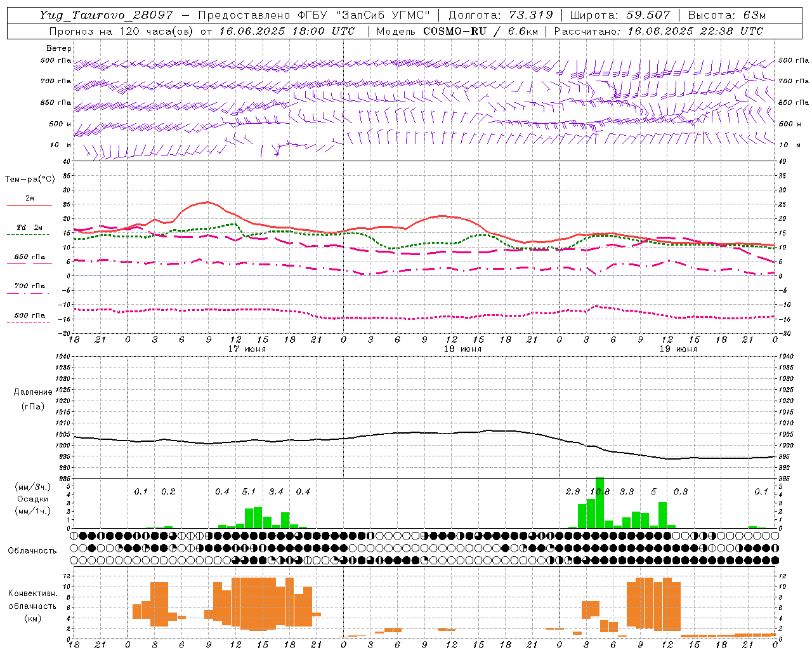Click the Долгота: 73.319 value
Viewport: 812px width, 650px height.
501,15
